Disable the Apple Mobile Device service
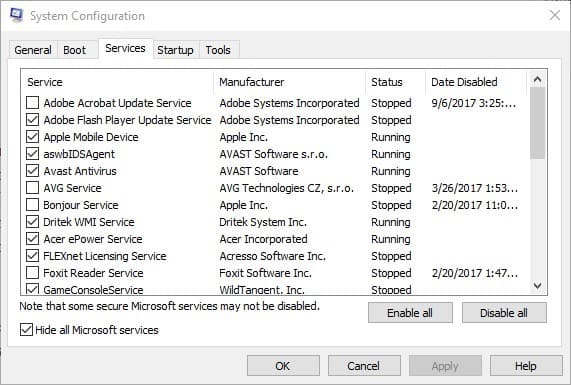 click(32, 137)
